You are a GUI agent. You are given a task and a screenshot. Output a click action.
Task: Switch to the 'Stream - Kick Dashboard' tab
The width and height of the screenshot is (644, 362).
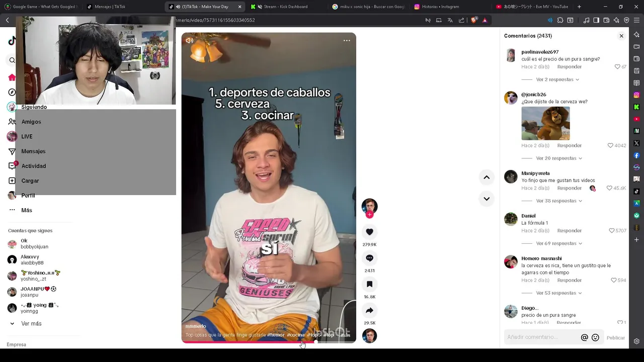click(286, 7)
